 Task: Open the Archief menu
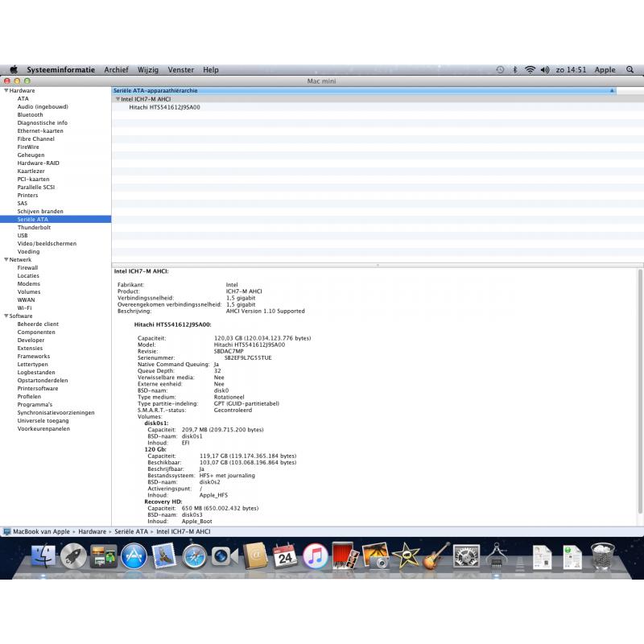click(x=116, y=70)
